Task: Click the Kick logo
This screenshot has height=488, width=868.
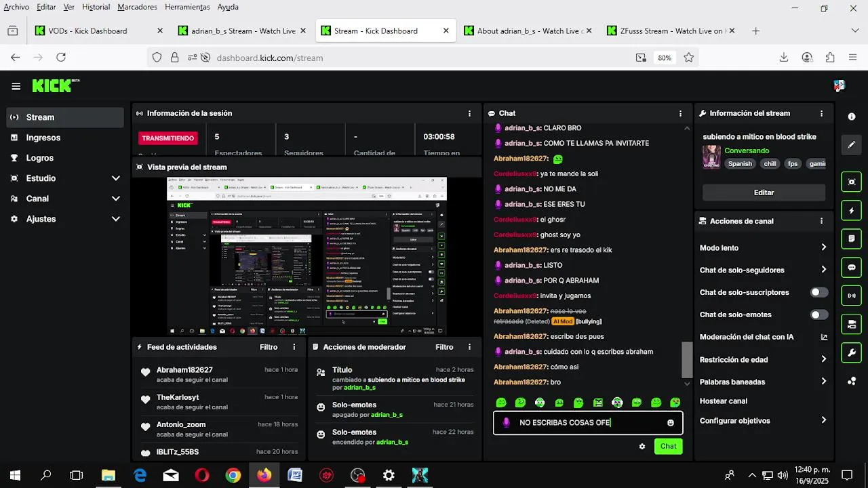Action: 56,86
